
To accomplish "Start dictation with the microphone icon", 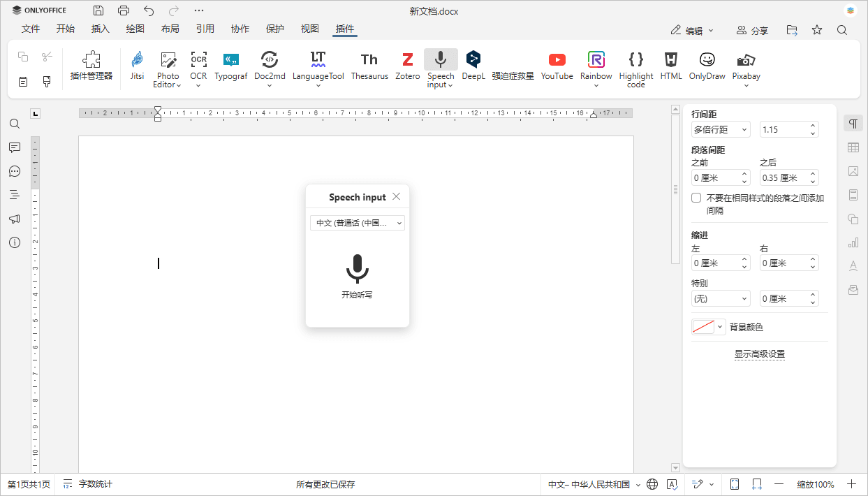I will click(x=357, y=269).
